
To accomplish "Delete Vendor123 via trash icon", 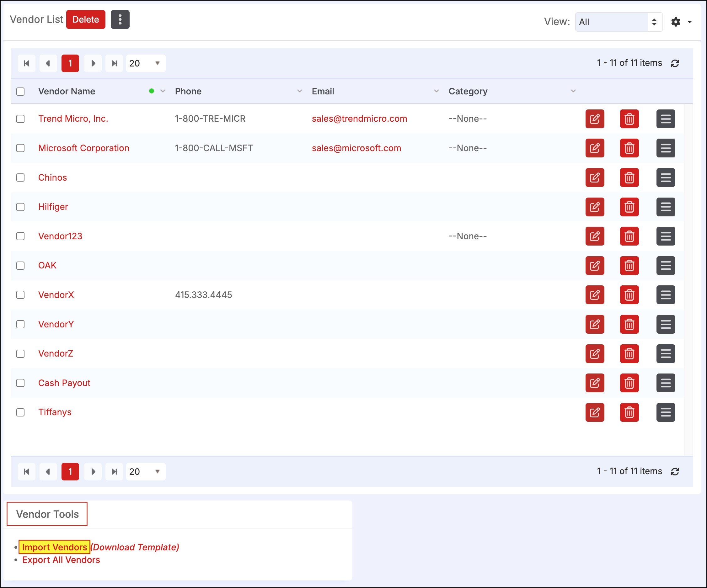I will click(629, 236).
